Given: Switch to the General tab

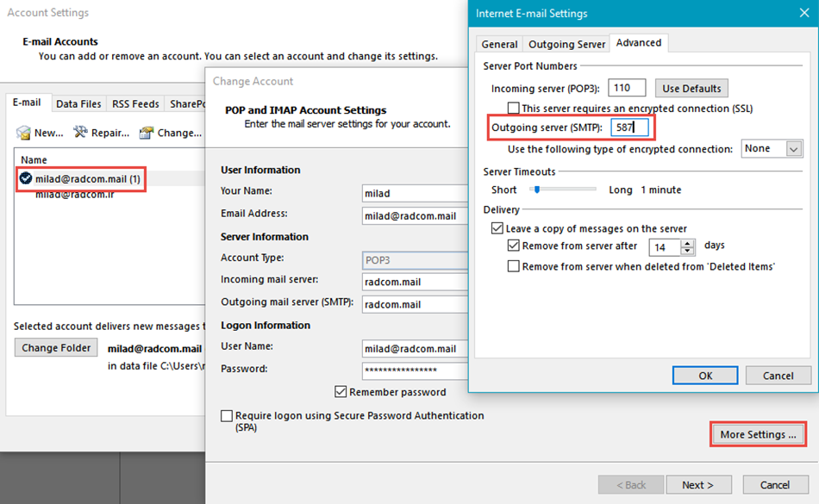Looking at the screenshot, I should coord(499,44).
